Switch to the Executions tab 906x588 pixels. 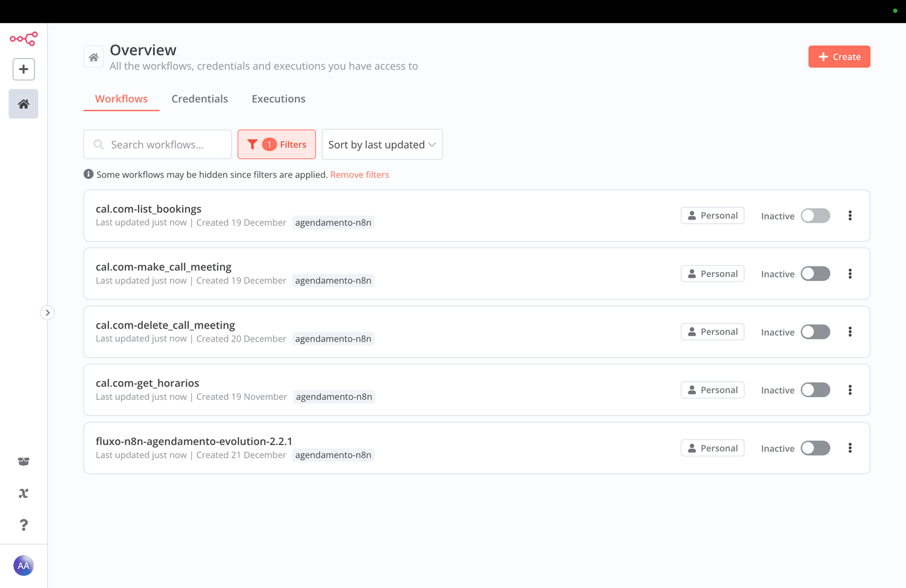[278, 99]
